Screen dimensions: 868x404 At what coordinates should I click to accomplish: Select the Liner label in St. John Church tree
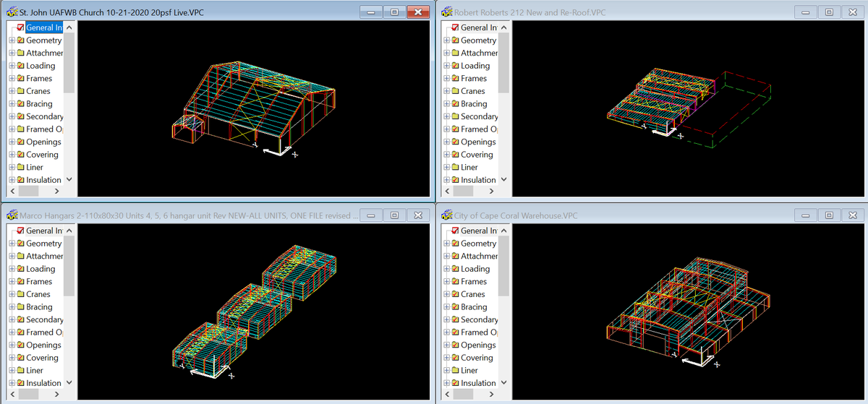[x=35, y=167]
